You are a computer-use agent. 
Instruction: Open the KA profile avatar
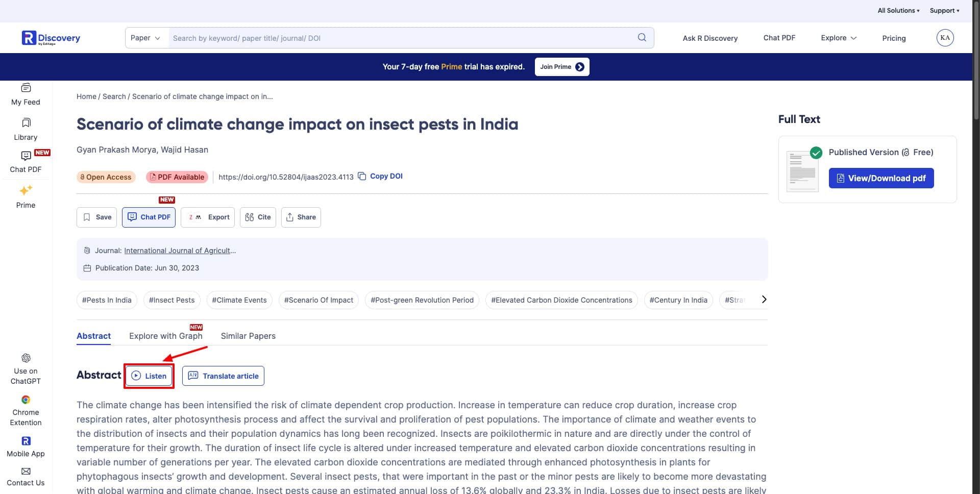(x=945, y=38)
